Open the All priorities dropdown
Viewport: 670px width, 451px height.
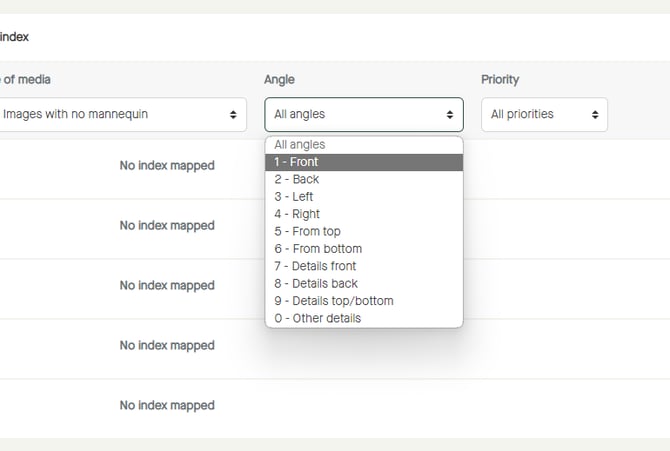click(544, 114)
